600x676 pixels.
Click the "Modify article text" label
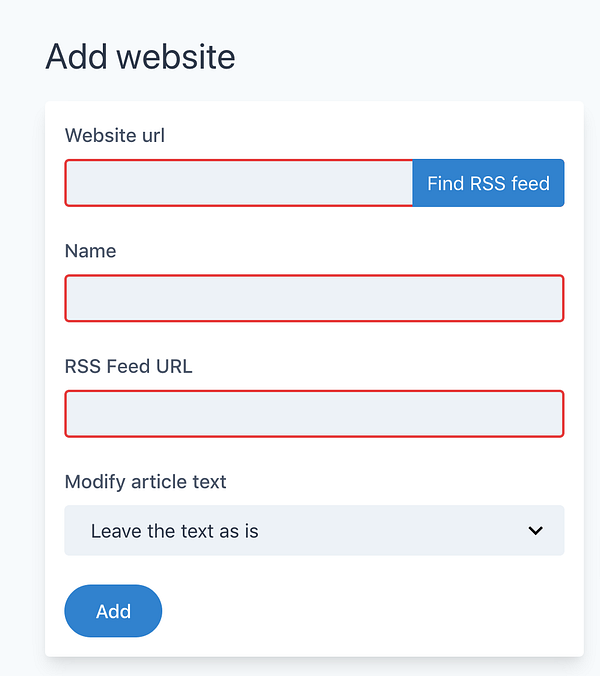point(145,482)
